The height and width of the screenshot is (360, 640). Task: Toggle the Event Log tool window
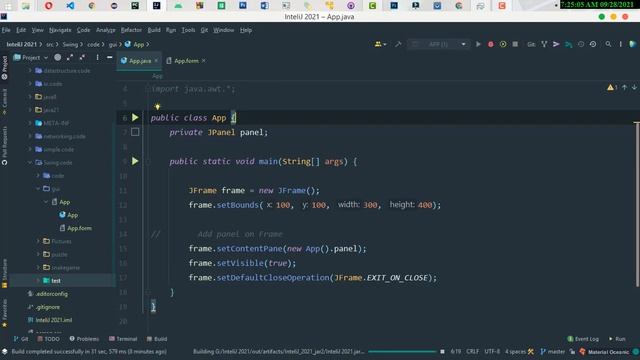pyautogui.click(x=583, y=339)
